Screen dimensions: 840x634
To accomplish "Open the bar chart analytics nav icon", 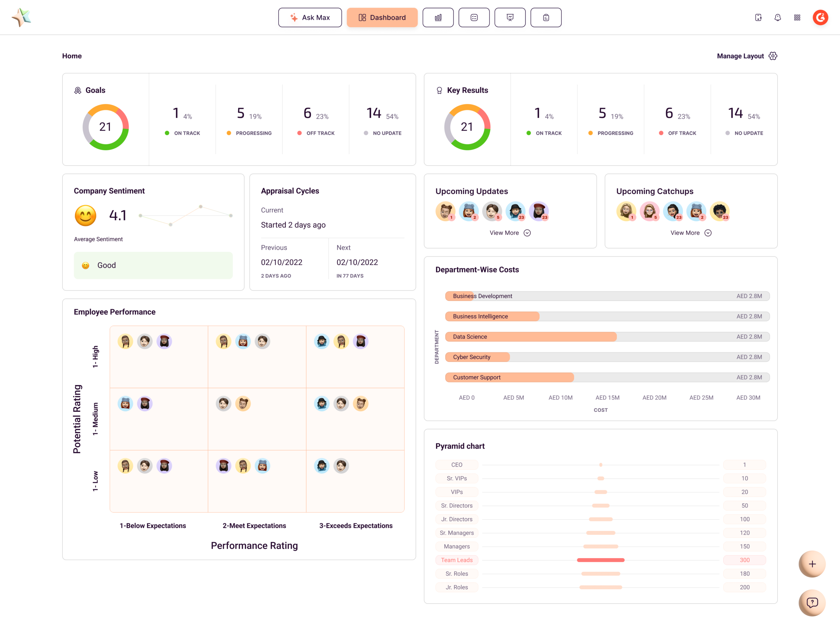I will pyautogui.click(x=438, y=17).
